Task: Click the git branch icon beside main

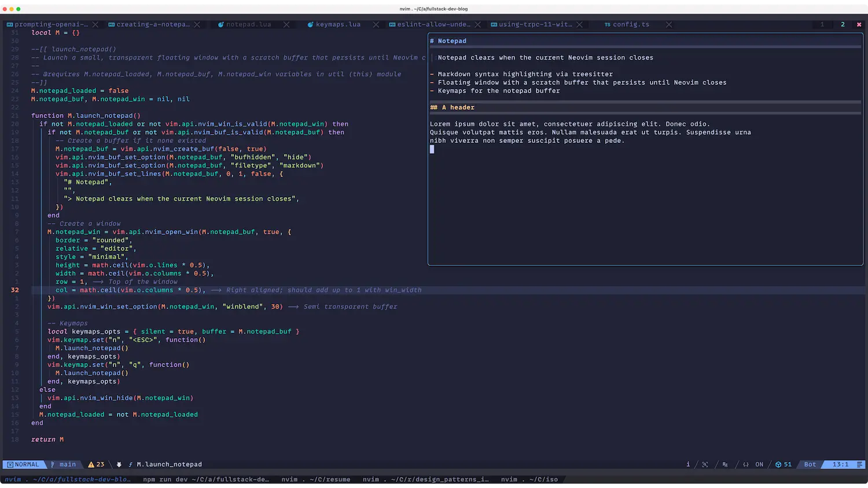Action: [x=53, y=464]
